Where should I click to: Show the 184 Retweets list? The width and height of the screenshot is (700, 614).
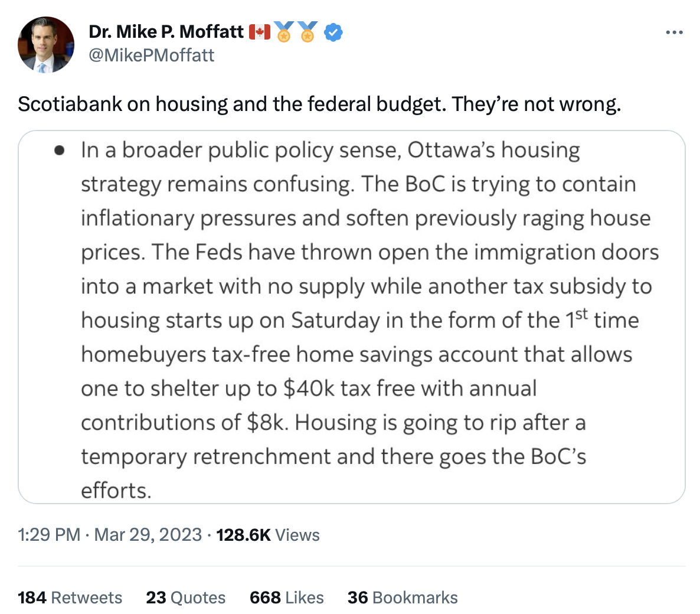(70, 597)
